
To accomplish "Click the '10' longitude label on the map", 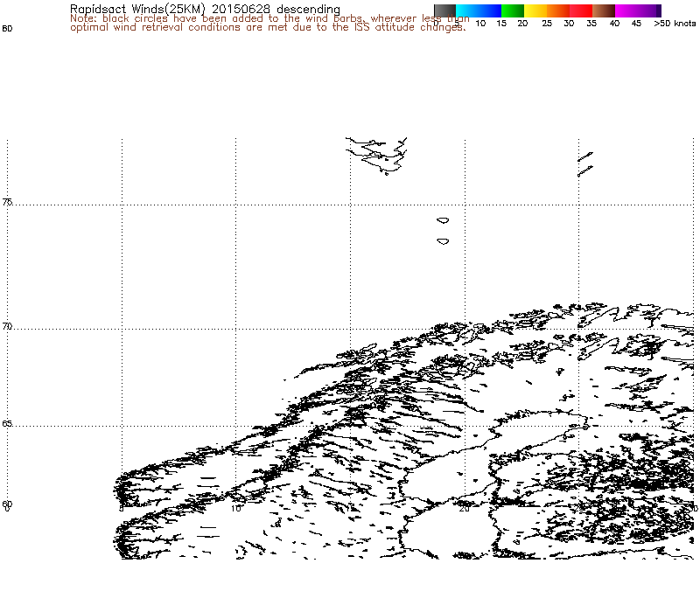I will tap(235, 508).
